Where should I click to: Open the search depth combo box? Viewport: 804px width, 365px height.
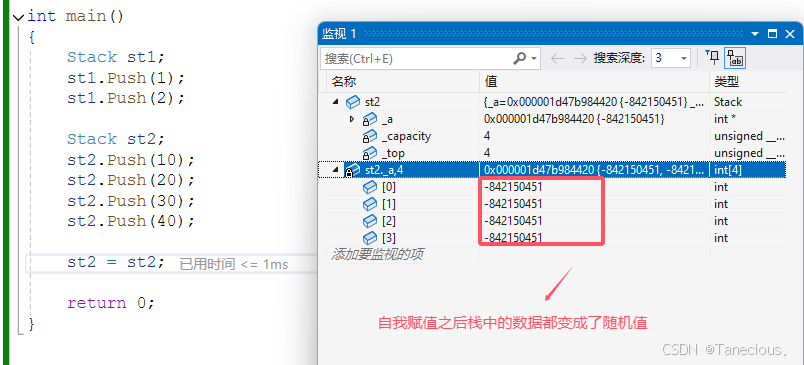click(671, 58)
